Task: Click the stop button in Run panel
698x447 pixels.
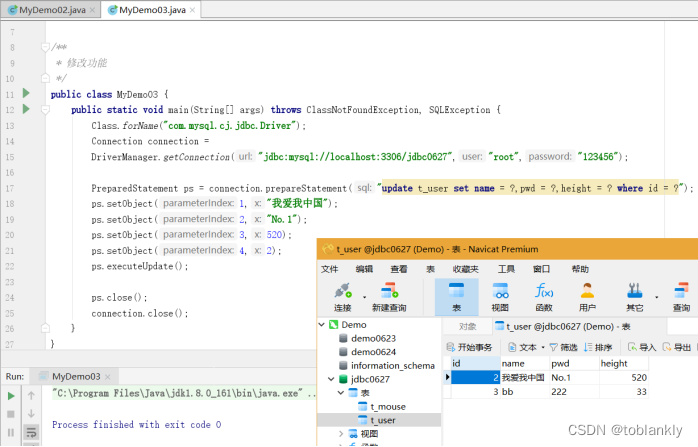Action: pos(11,414)
